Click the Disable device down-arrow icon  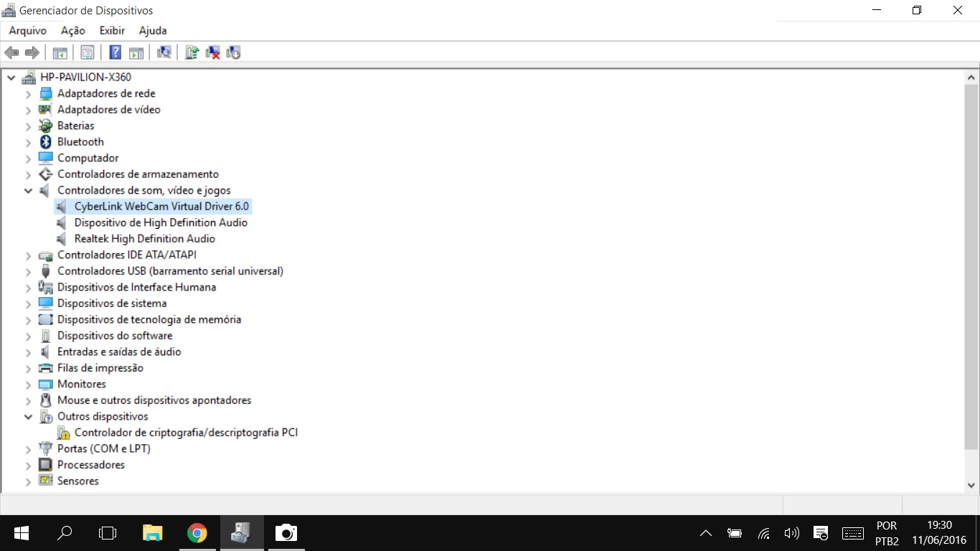(233, 52)
